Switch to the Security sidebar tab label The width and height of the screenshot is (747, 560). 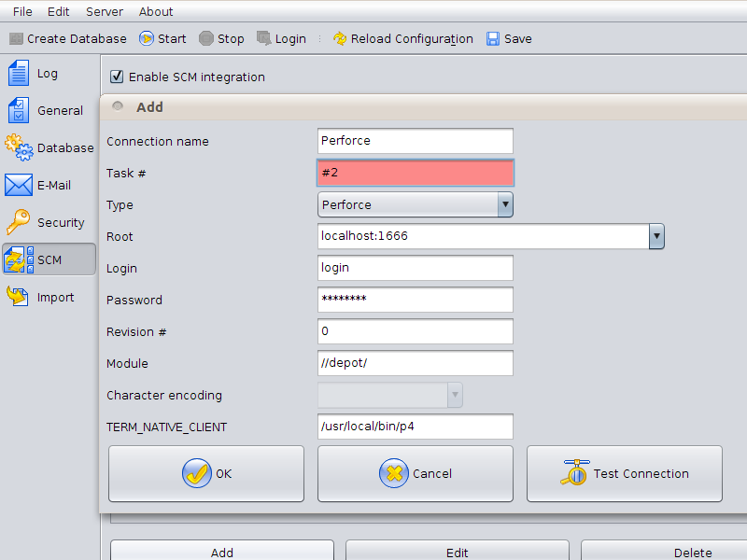click(x=61, y=223)
